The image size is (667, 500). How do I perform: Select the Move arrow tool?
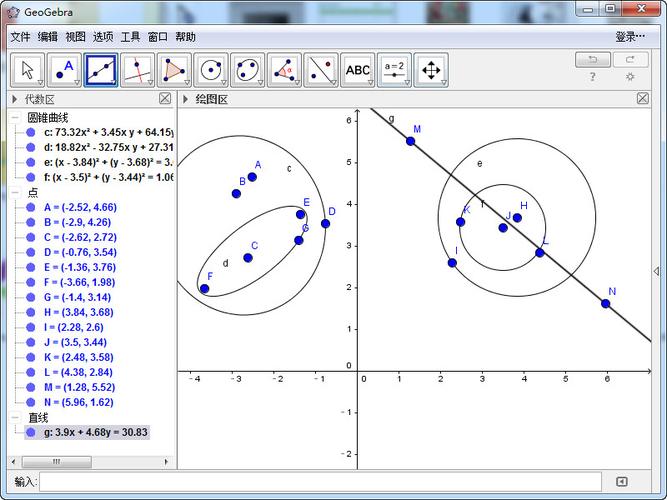(x=27, y=70)
